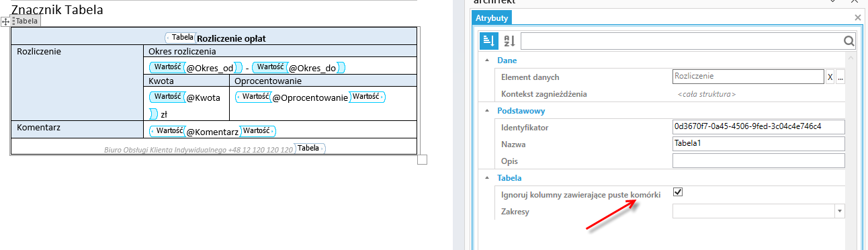Click the Znacznik Tabela heading
This screenshot has width=868, height=250.
[57, 10]
